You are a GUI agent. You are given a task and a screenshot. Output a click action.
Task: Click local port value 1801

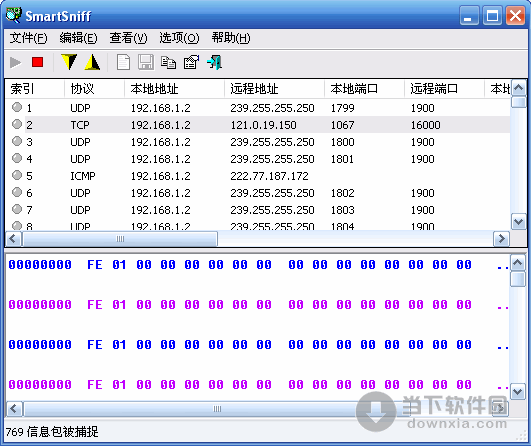(342, 159)
